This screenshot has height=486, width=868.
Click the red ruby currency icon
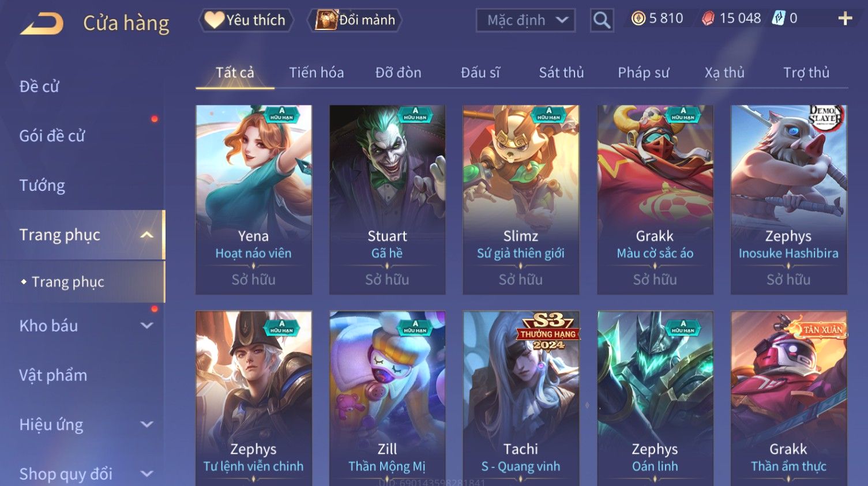708,18
